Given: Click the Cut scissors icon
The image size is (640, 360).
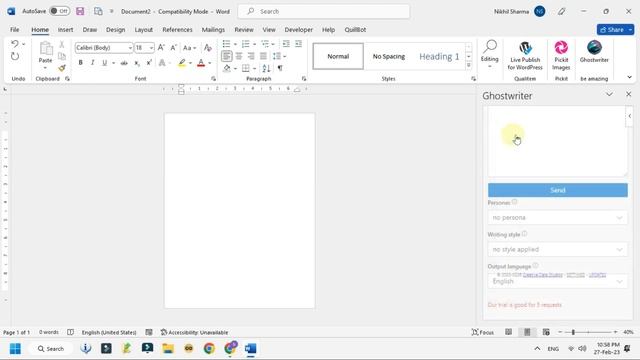Looking at the screenshot, I should [x=62, y=44].
